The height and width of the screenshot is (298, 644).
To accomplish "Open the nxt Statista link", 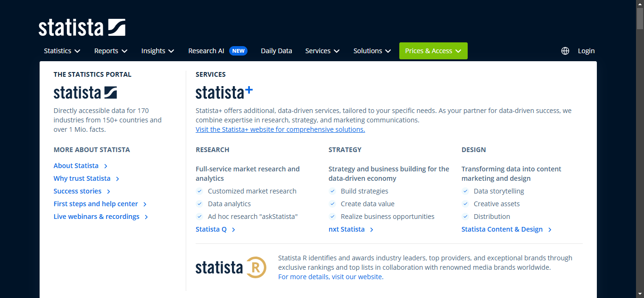I will [x=351, y=229].
